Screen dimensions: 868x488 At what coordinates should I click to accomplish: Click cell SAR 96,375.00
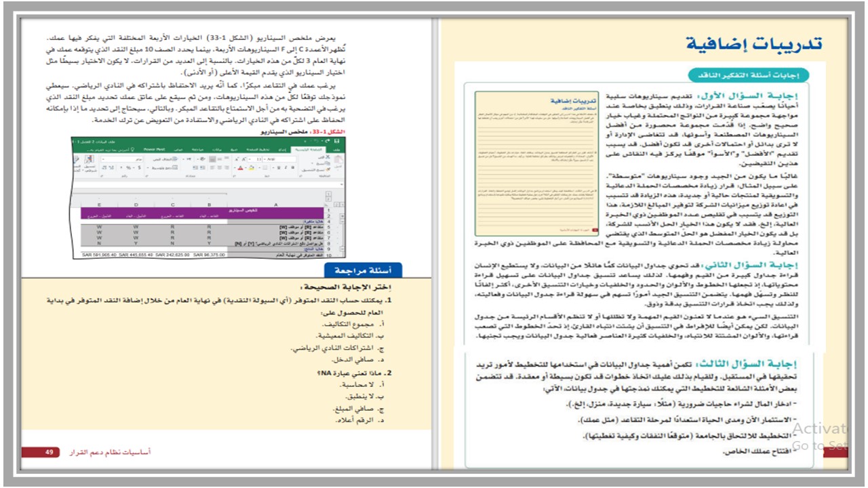(x=209, y=255)
